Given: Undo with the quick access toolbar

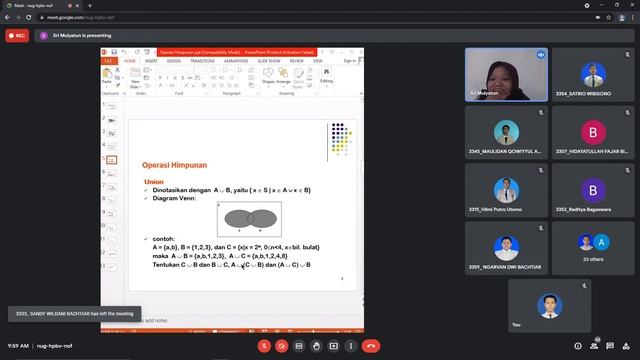Looking at the screenshot, I should (124, 52).
